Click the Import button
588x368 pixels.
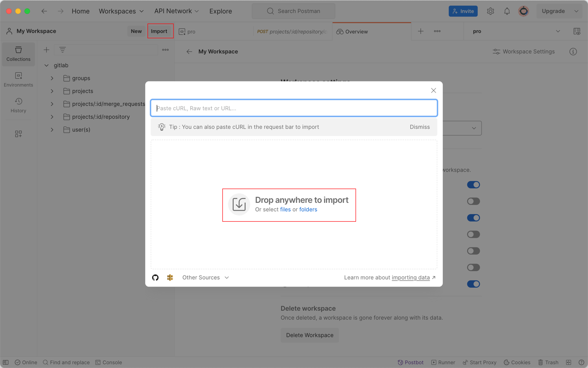(x=159, y=31)
